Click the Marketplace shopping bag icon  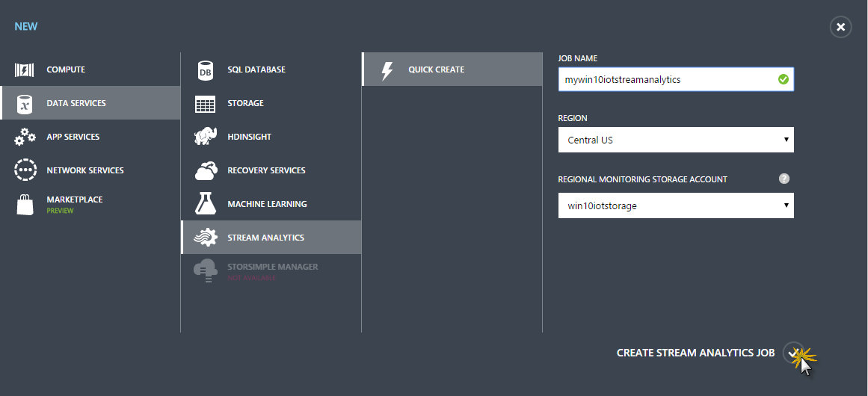(25, 204)
